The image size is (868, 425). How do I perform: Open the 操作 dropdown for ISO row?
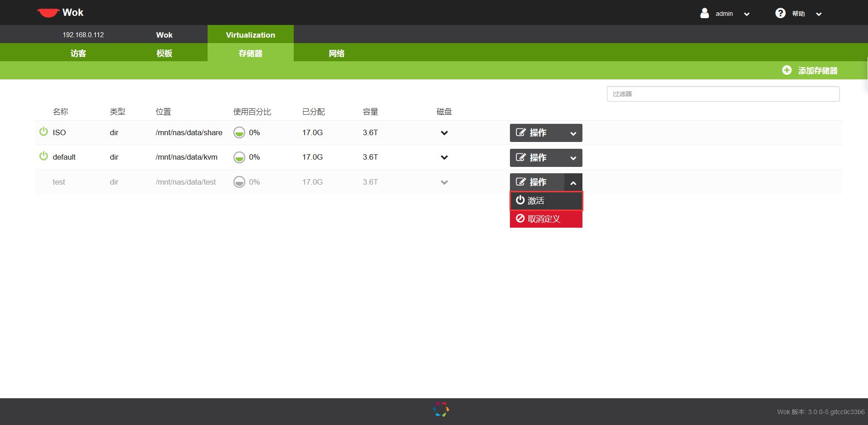[x=546, y=133]
